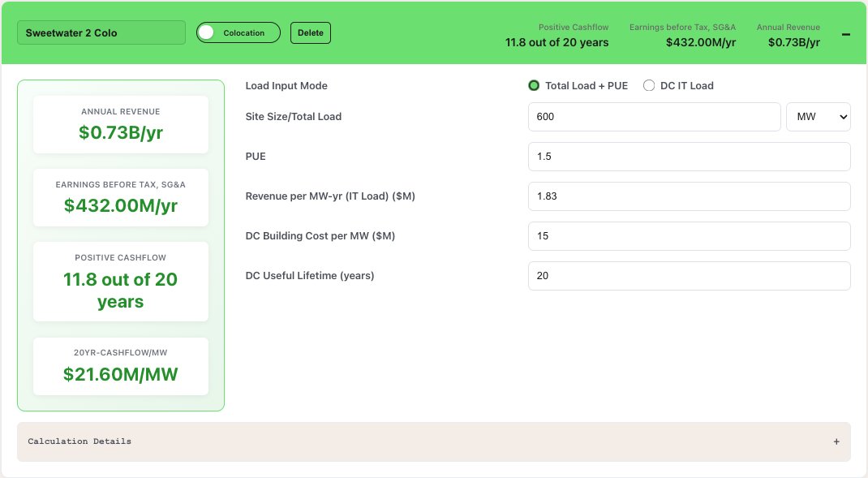This screenshot has width=868, height=478.
Task: Edit the site name field Sweetwater 2 Colo
Action: tap(101, 32)
